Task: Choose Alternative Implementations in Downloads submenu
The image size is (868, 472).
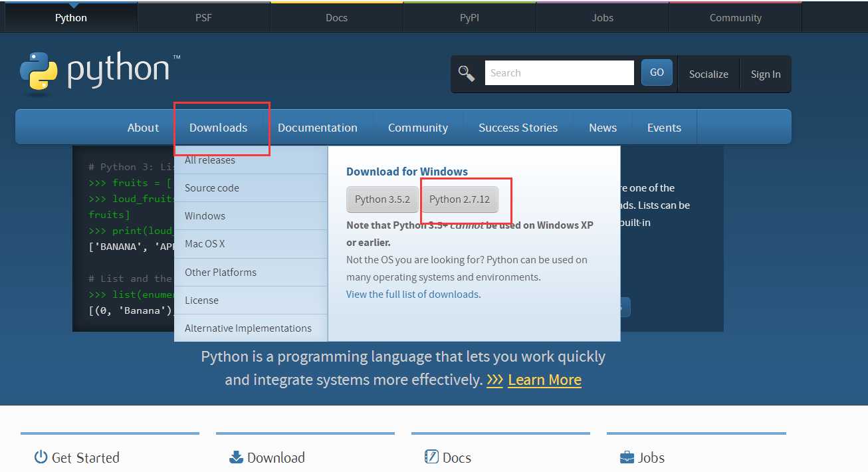Action: 251,328
